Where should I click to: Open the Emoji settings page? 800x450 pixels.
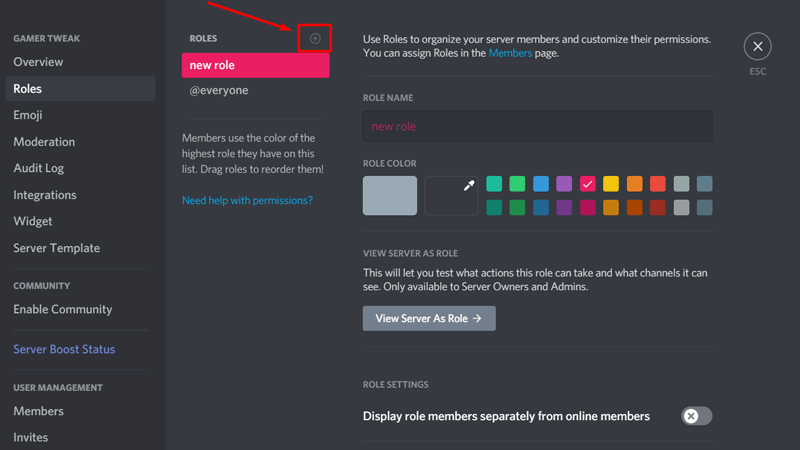(x=28, y=115)
